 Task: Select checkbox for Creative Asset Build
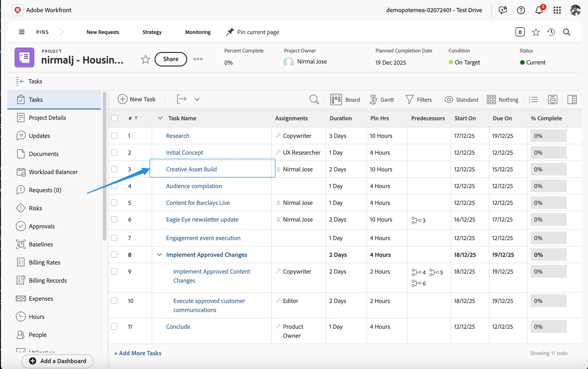tap(114, 169)
